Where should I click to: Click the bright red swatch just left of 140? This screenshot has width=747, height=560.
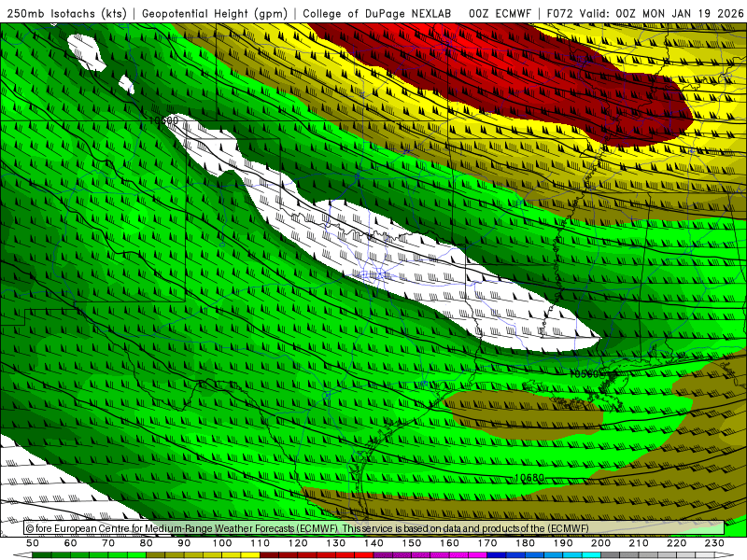(364, 555)
